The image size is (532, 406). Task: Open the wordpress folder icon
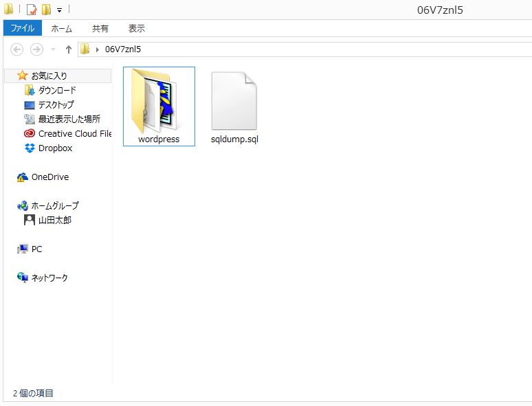point(157,101)
